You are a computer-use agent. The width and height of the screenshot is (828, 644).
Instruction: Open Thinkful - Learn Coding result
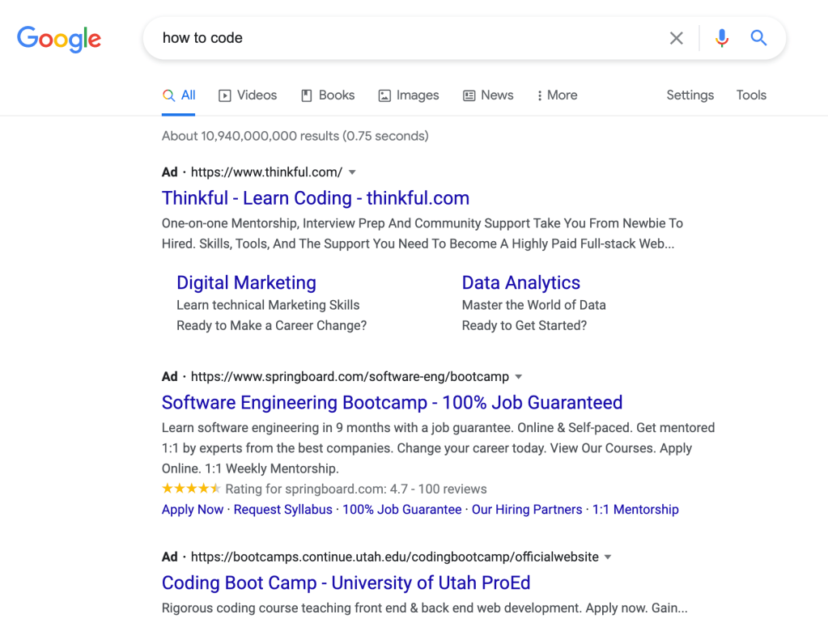(x=315, y=198)
